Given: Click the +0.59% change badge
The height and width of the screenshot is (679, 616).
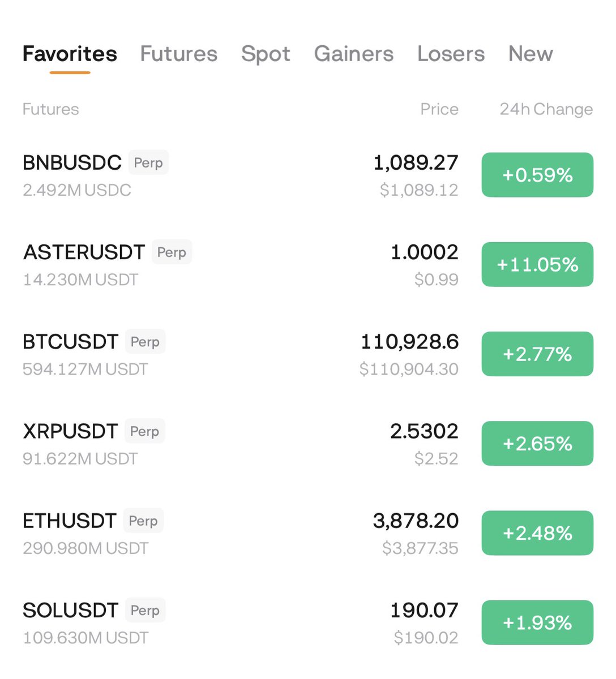Looking at the screenshot, I should (x=537, y=175).
